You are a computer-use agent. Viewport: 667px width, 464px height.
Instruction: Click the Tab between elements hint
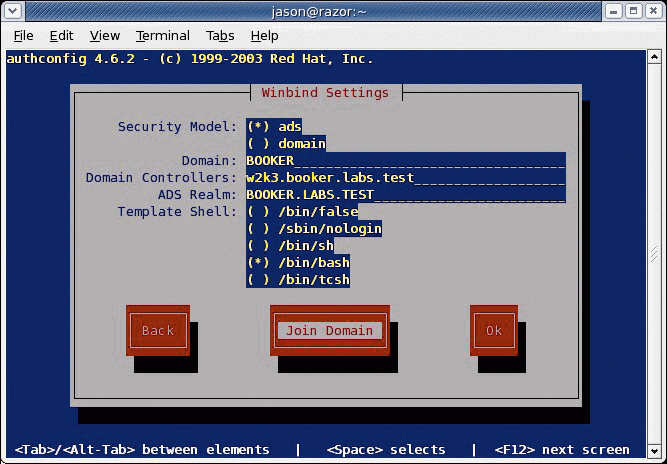[x=142, y=450]
